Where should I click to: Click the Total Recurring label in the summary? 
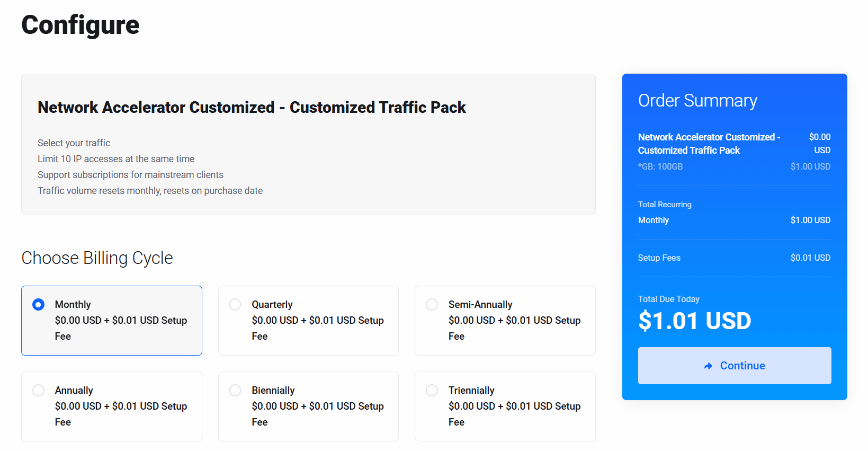point(665,205)
